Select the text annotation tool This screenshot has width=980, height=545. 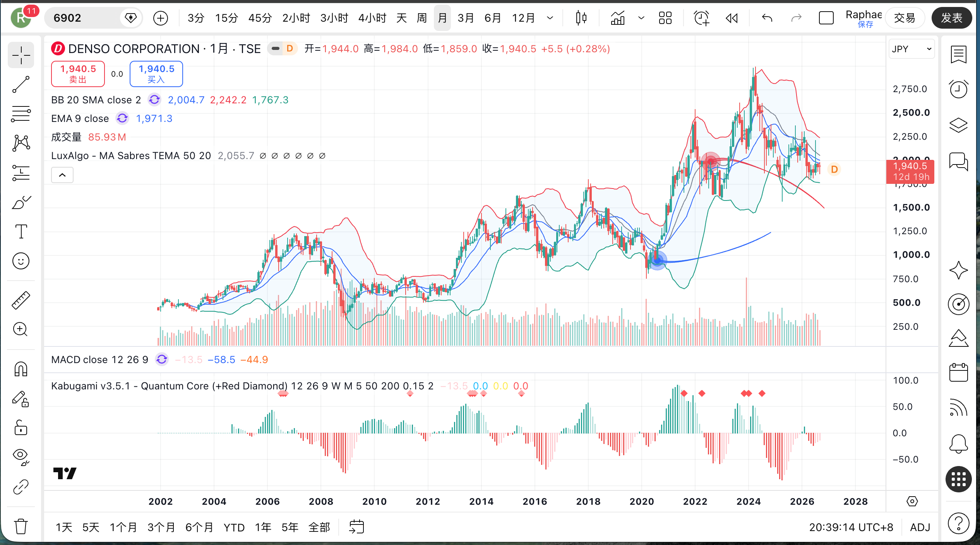(x=21, y=231)
